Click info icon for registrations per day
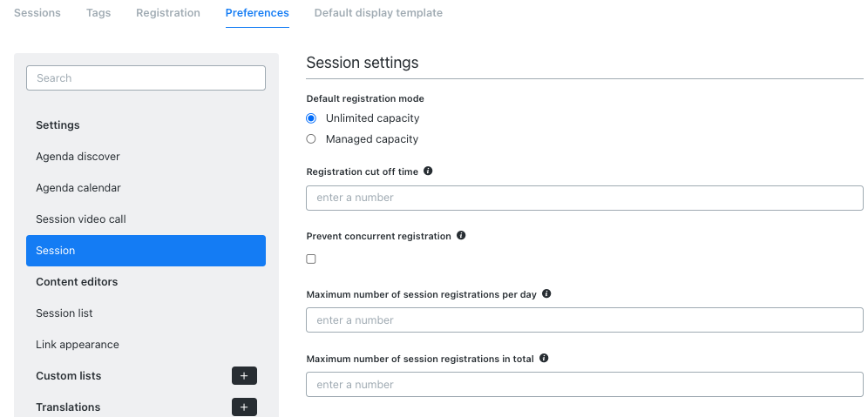868x417 pixels. pos(546,293)
